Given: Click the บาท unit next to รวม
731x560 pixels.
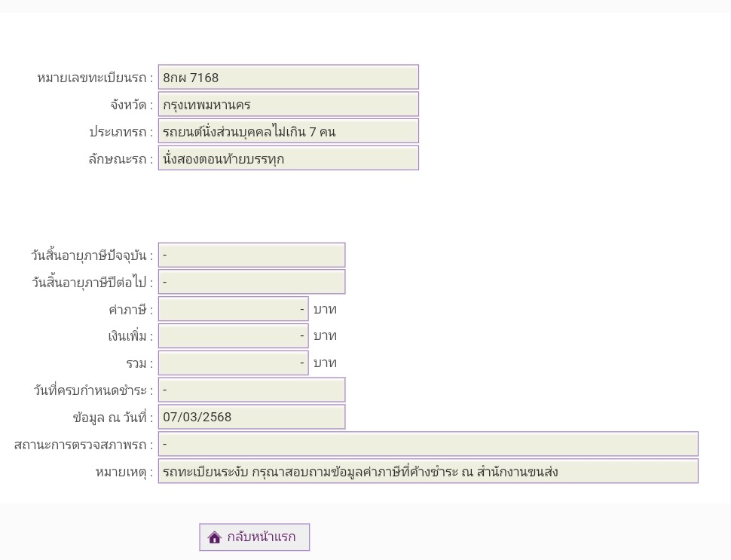Looking at the screenshot, I should [x=325, y=363].
